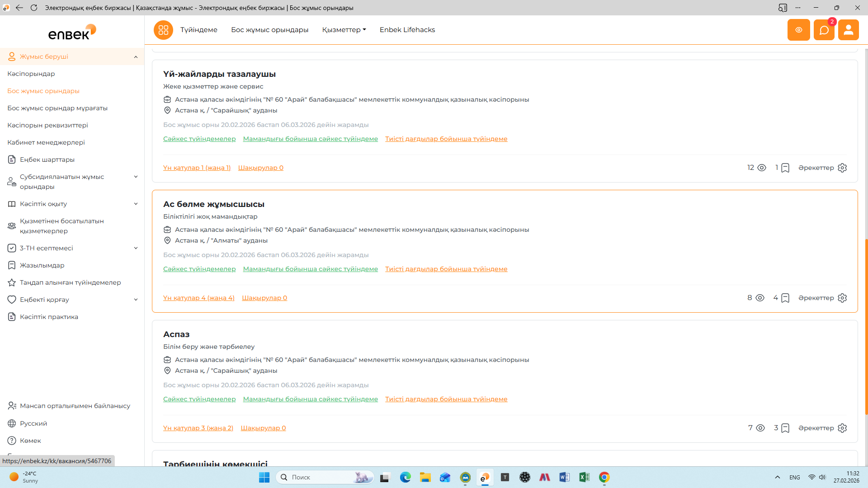Click the gear icon on Аспаз vacancy
Viewport: 868px width, 488px height.
coord(842,428)
